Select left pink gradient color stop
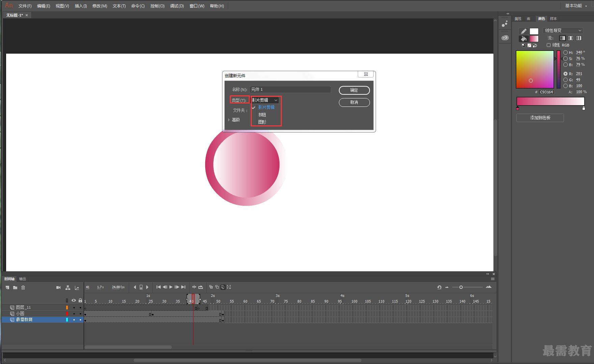Viewport: 594px width, 364px height. click(518, 109)
